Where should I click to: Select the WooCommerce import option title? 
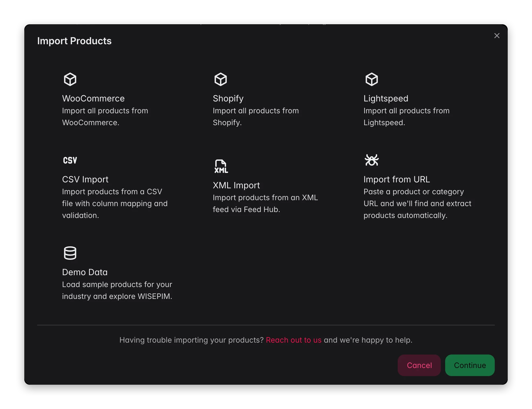(x=93, y=98)
